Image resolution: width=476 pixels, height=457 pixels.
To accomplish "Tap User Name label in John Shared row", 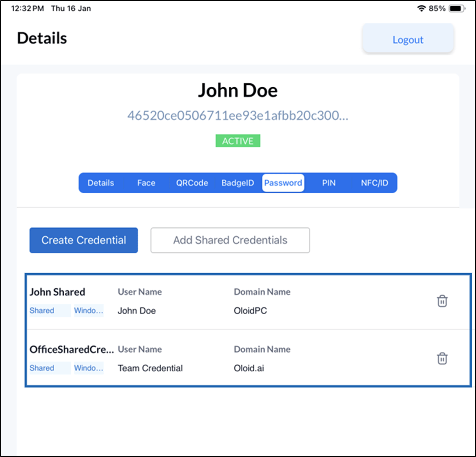I will pos(140,292).
